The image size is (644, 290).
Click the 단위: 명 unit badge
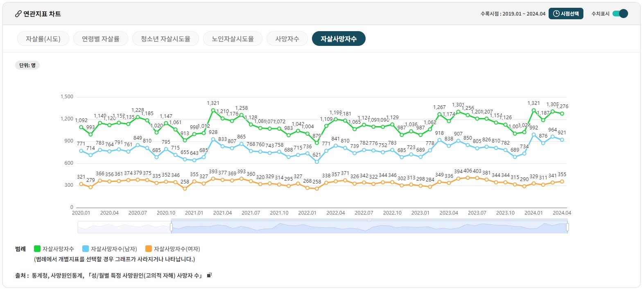pos(27,65)
